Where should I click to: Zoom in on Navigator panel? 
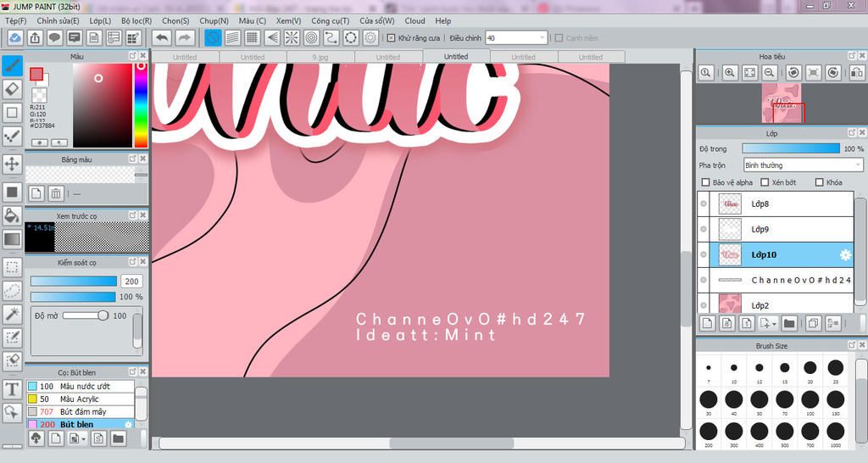730,73
